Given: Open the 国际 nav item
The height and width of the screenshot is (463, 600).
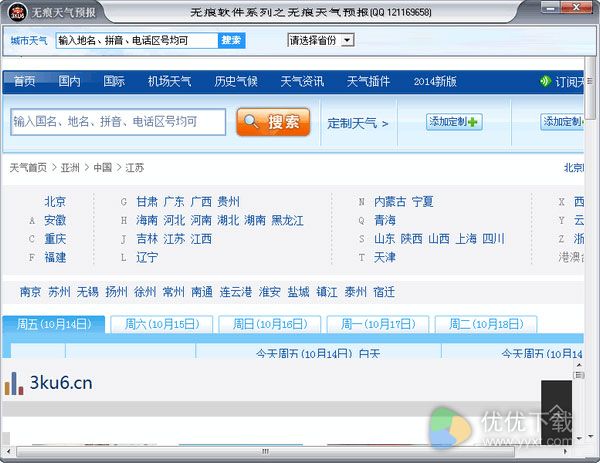Looking at the screenshot, I should tap(114, 81).
